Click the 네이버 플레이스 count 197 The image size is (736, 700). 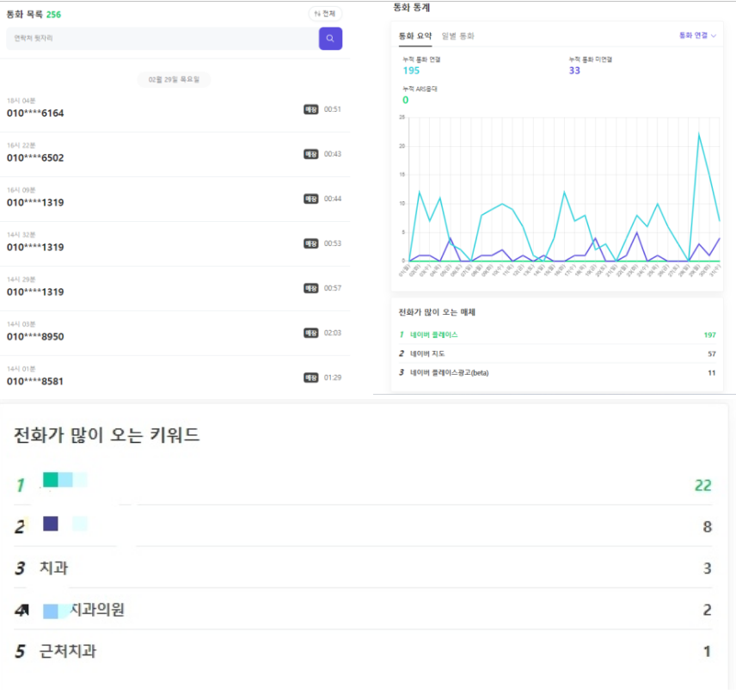tap(709, 335)
